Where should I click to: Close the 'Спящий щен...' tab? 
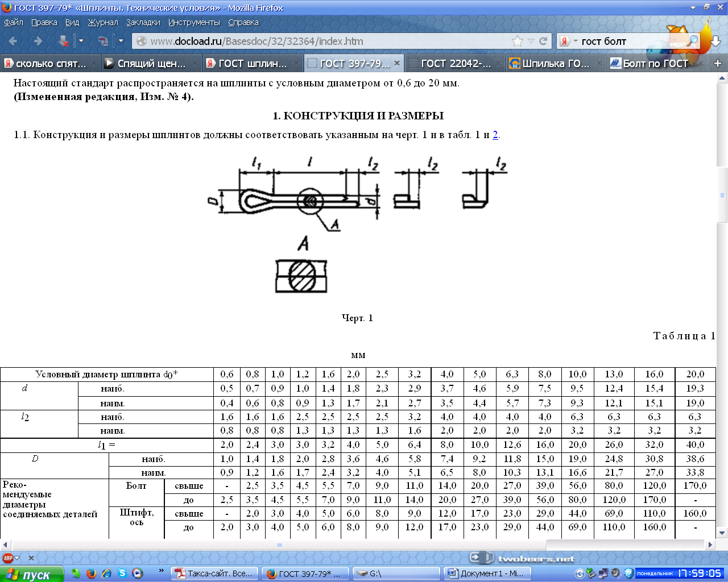point(195,63)
